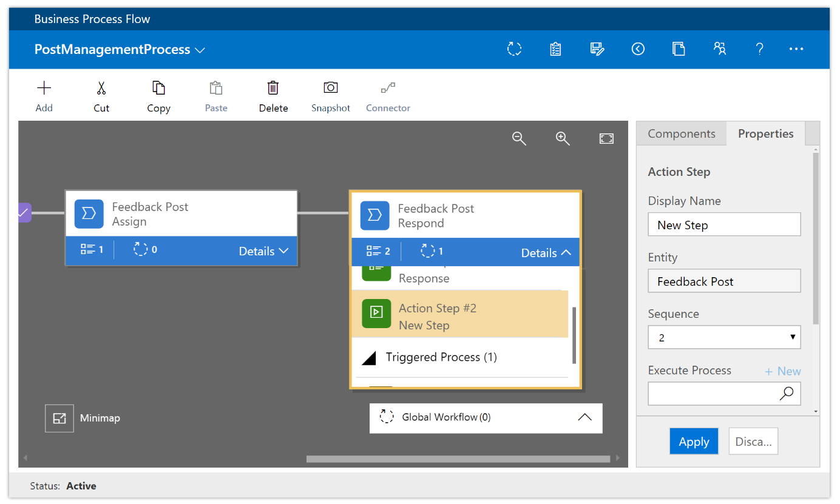Expand Details on Assign stage
The width and height of the screenshot is (840, 504).
coord(263,251)
